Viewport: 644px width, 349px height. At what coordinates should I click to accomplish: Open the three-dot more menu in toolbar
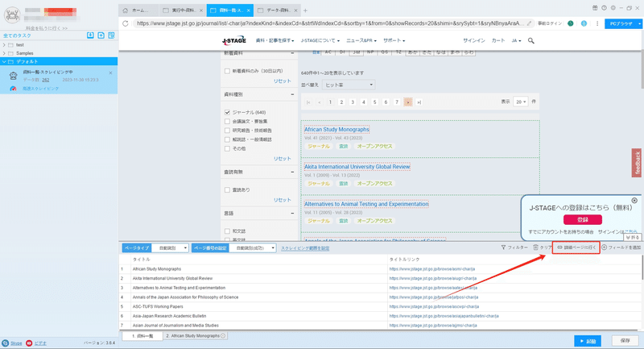(597, 23)
